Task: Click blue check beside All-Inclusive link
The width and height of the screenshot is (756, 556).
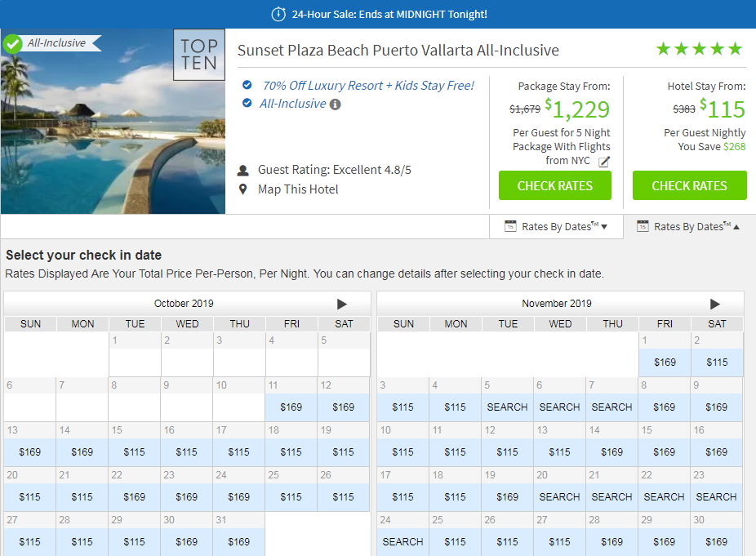Action: [247, 103]
